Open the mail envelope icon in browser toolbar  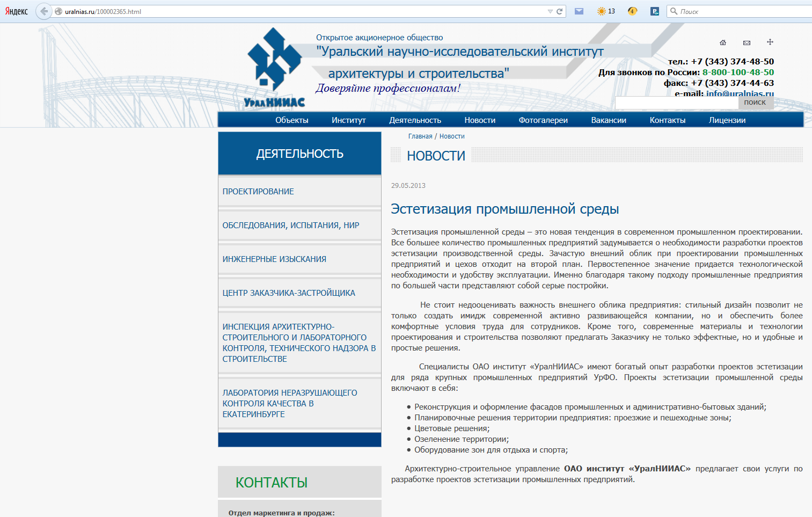click(x=579, y=11)
